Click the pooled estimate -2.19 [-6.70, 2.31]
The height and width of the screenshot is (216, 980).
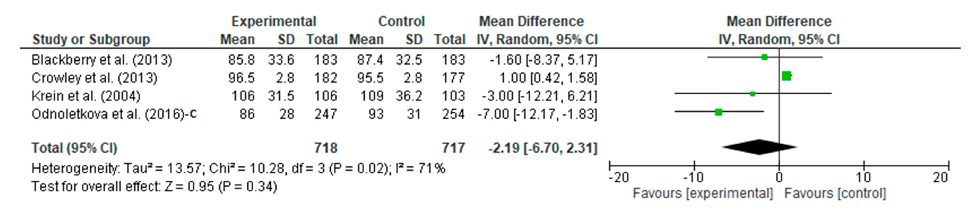pyautogui.click(x=542, y=147)
